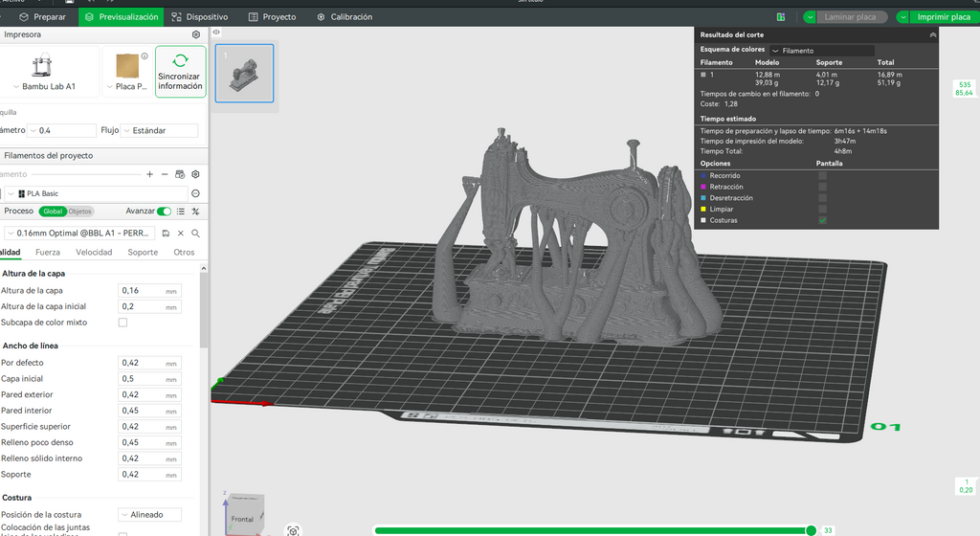This screenshot has height=536, width=980.
Task: Toggle the Avanzar advanced switch
Action: tap(165, 212)
